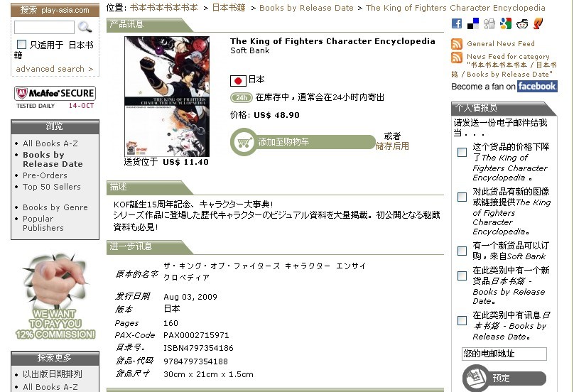The image size is (574, 392).
Task: Bookmark the page with Delicious icon
Action: click(x=473, y=23)
